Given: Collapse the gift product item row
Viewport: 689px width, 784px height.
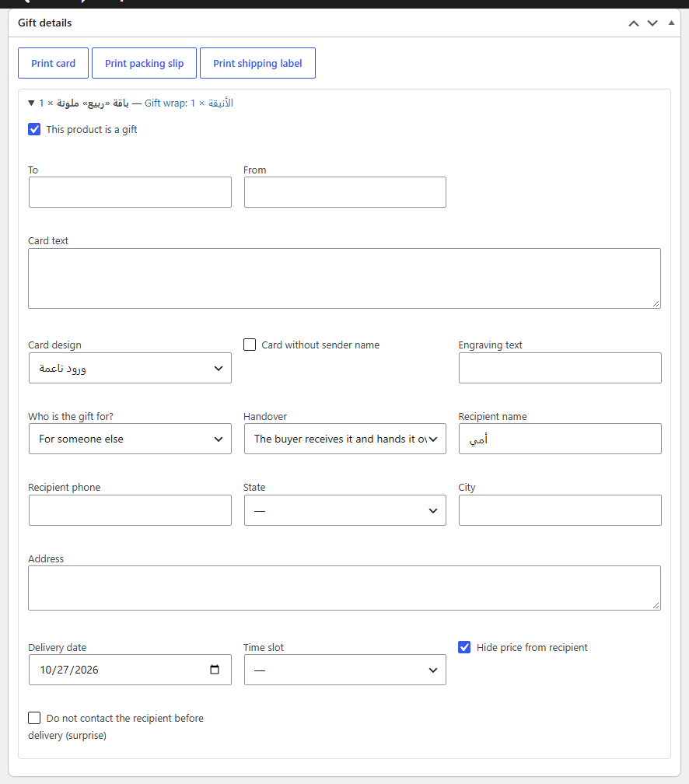Looking at the screenshot, I should (x=32, y=103).
